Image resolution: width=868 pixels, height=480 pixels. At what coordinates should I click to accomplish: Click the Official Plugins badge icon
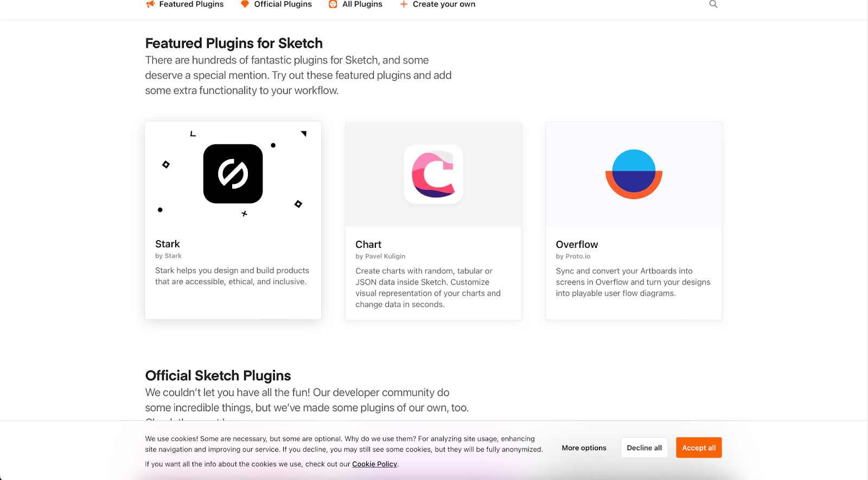pos(244,4)
